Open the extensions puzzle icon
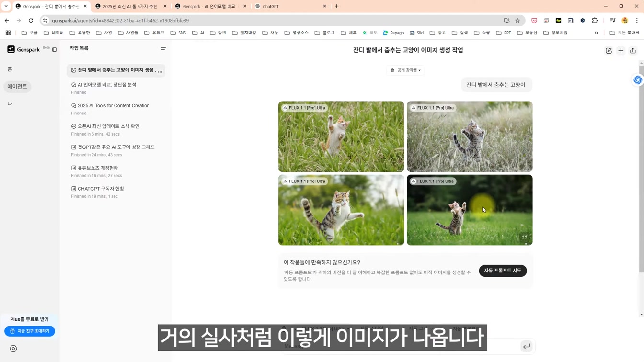The height and width of the screenshot is (362, 644). [x=595, y=21]
